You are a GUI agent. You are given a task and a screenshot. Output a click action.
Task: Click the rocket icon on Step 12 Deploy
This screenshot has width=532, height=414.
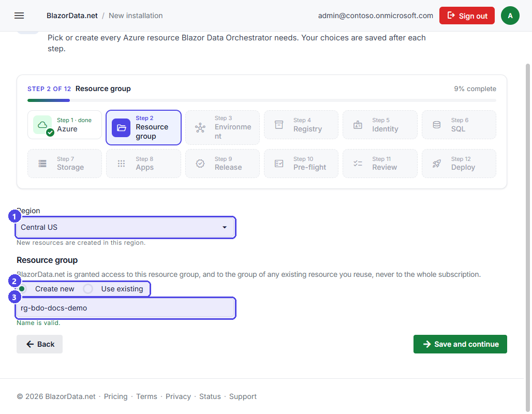[437, 164]
